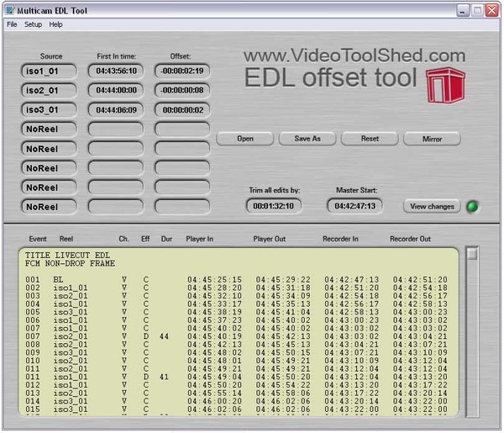504x433 pixels.
Task: Select the last NoReel source field
Action: tap(50, 207)
